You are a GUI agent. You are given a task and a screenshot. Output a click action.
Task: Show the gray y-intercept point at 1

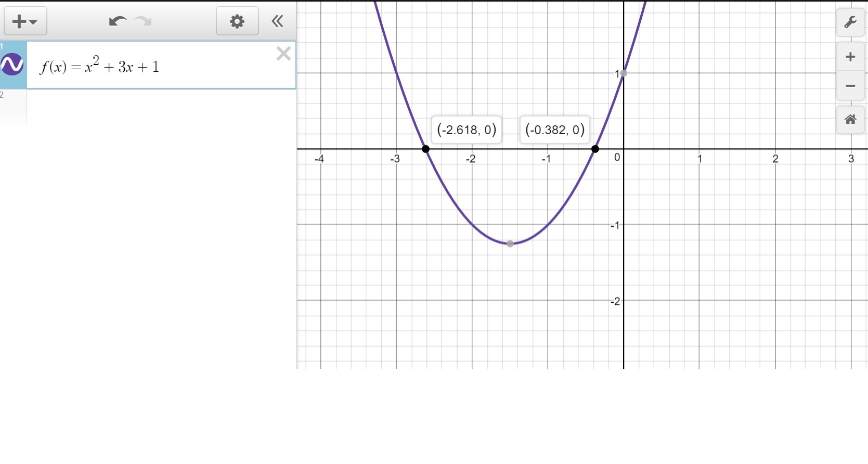[624, 73]
